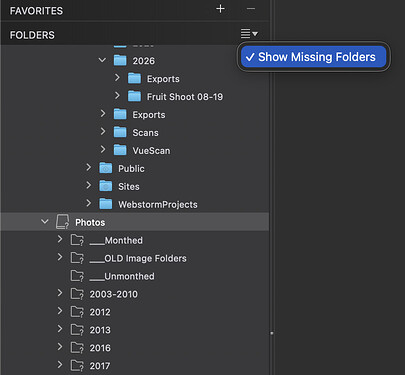Click the 2017 missing folder icon
Image resolution: width=405 pixels, height=375 pixels.
click(x=77, y=366)
